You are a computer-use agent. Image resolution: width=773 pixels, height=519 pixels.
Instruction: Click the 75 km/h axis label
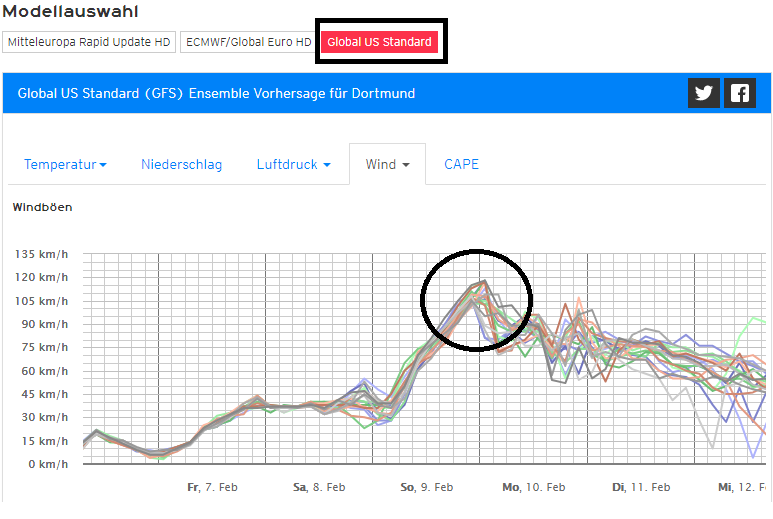[44, 347]
